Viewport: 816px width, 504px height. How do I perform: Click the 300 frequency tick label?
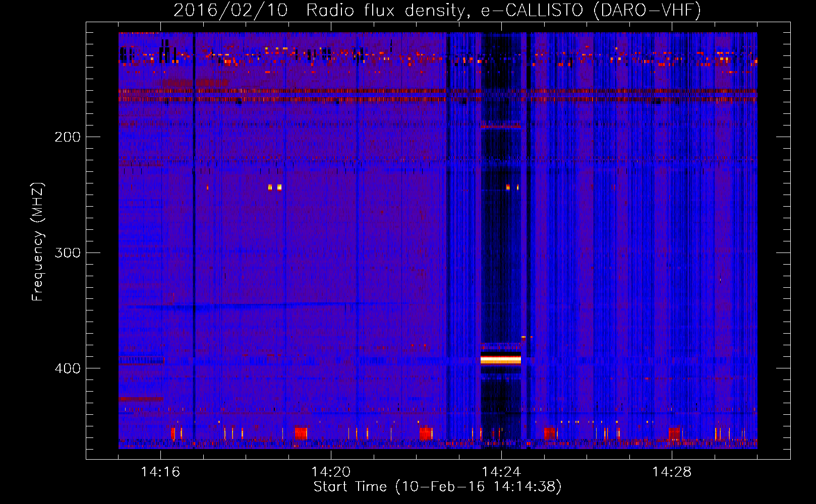(x=68, y=253)
